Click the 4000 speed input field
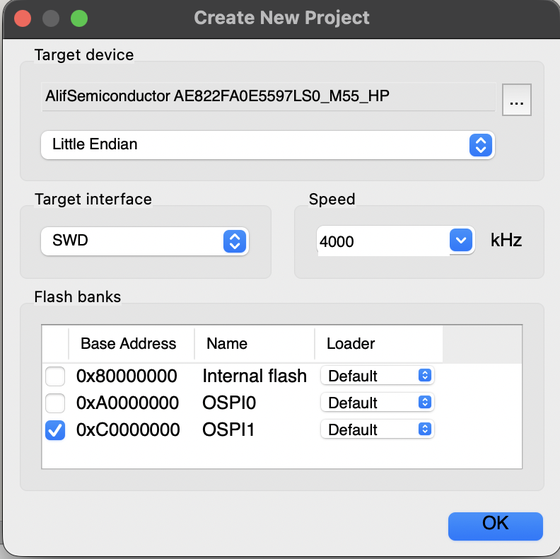Screen dimensions: 560x559 pos(383,241)
